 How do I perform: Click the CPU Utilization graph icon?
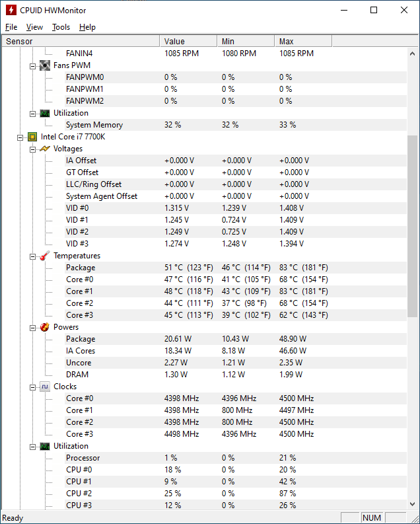click(x=45, y=446)
